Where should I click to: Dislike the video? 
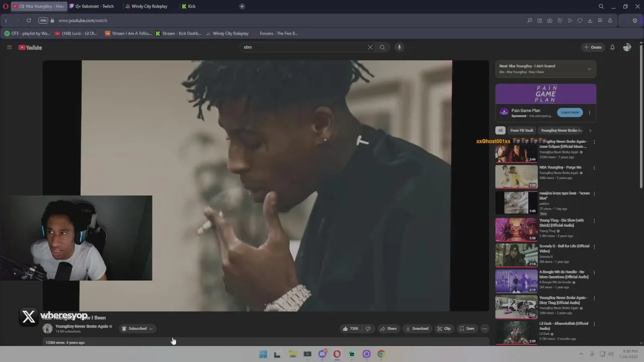point(368,329)
